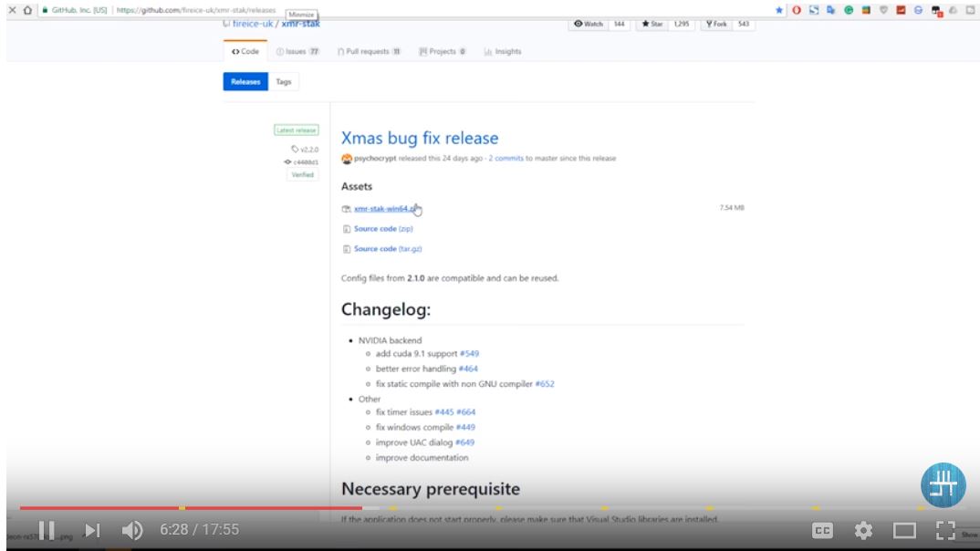Select the Releases button
Image resolution: width=980 pixels, height=551 pixels.
coord(245,82)
